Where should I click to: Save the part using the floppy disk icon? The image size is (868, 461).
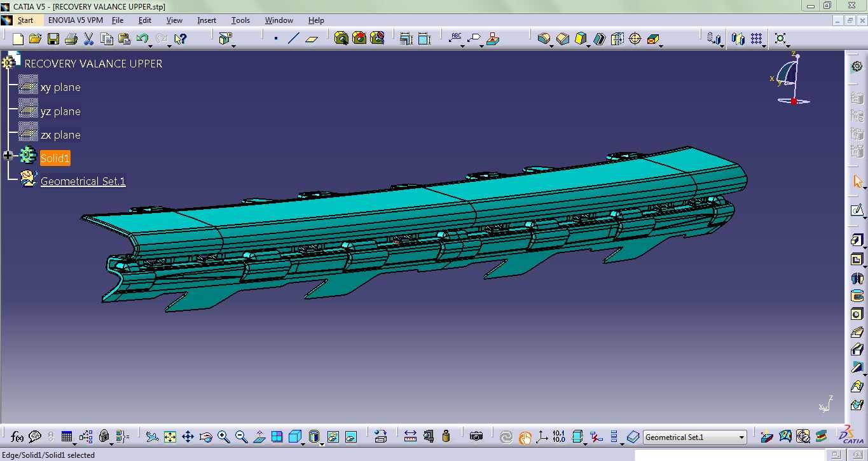53,39
